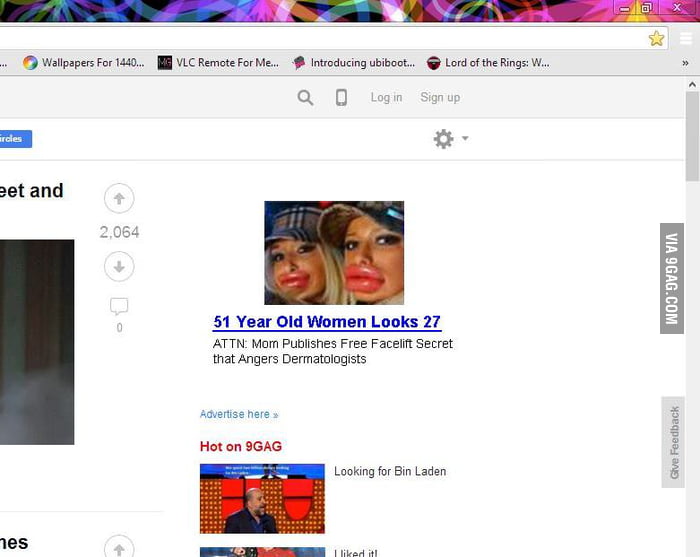Open the 51 Year Old Women ad link
Viewport: 700px width, 557px height.
327,322
